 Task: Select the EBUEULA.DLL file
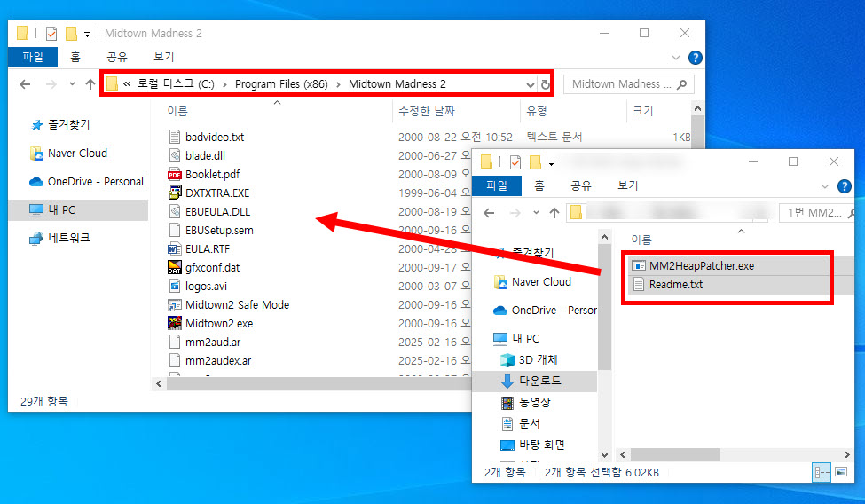(217, 211)
